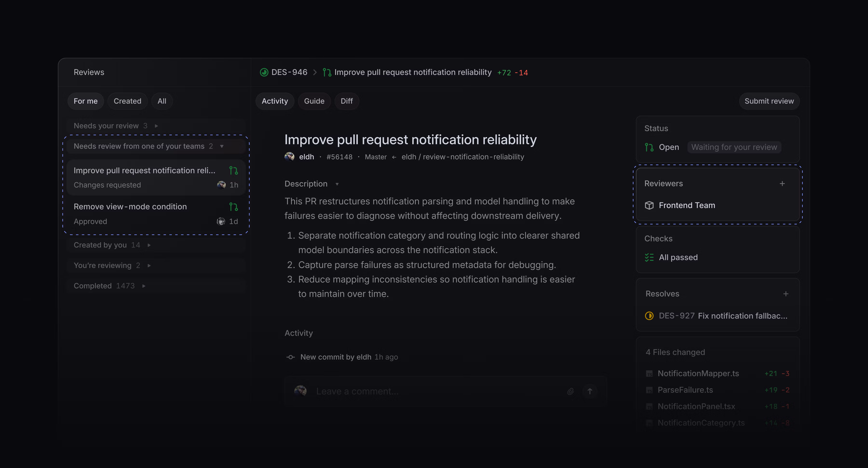Click the Frontend Team reviewer name
The width and height of the screenshot is (868, 468).
pos(687,205)
